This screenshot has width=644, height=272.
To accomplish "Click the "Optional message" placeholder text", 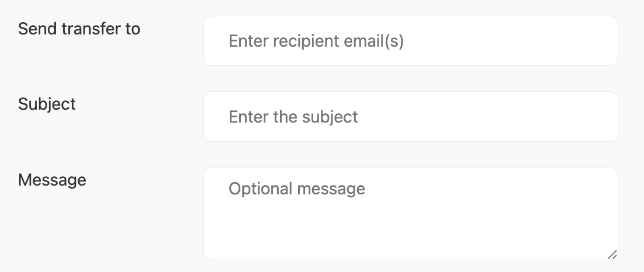I will (296, 189).
